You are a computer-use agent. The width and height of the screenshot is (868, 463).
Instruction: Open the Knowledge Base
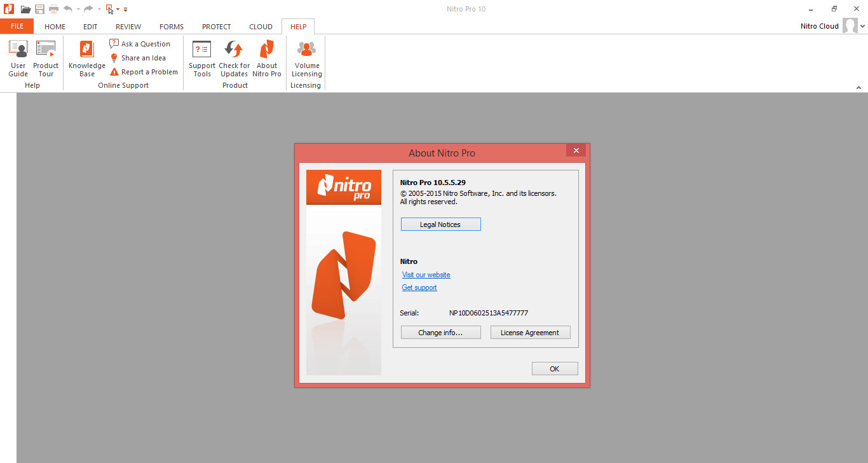click(x=87, y=59)
